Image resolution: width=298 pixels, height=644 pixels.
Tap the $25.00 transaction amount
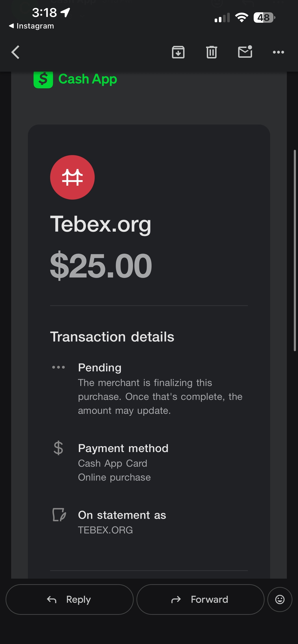(101, 265)
